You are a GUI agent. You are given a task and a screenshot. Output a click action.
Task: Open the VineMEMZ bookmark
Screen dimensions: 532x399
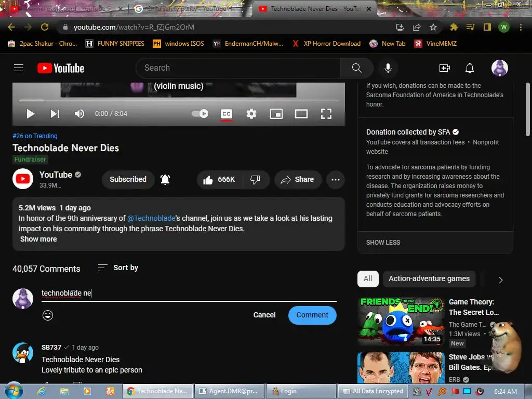(x=435, y=44)
